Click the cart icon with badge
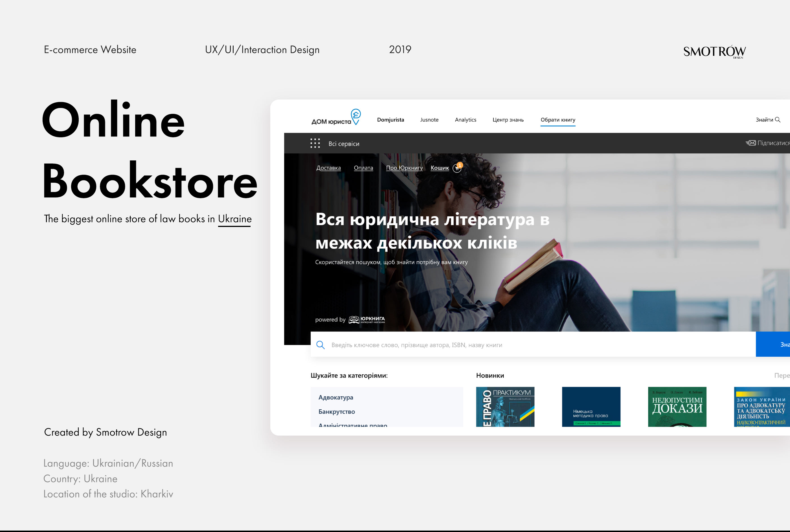 pyautogui.click(x=457, y=168)
